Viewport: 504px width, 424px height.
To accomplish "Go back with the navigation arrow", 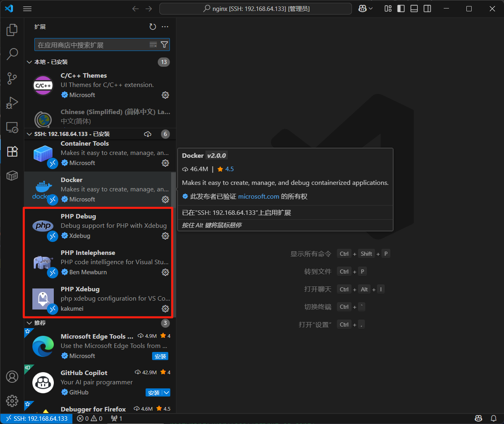I will 136,8.
